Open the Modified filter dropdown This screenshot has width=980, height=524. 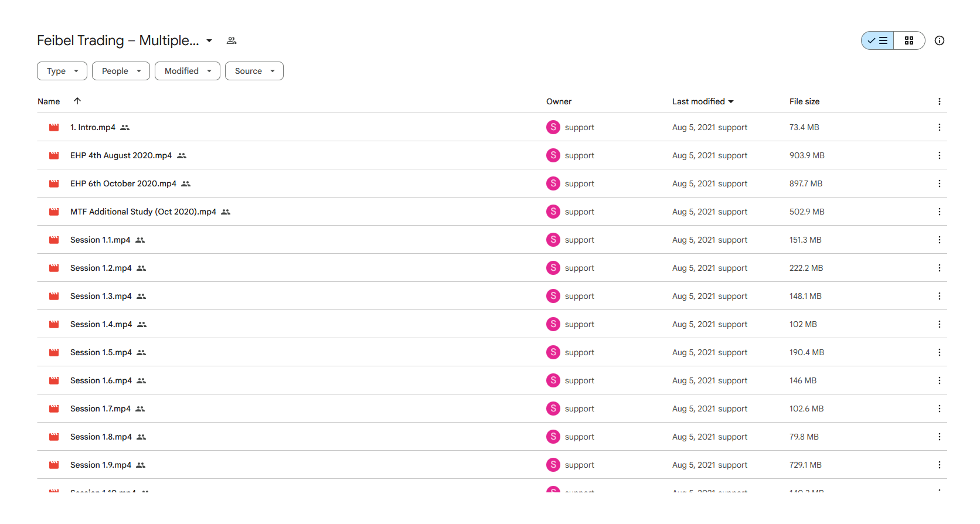tap(188, 71)
